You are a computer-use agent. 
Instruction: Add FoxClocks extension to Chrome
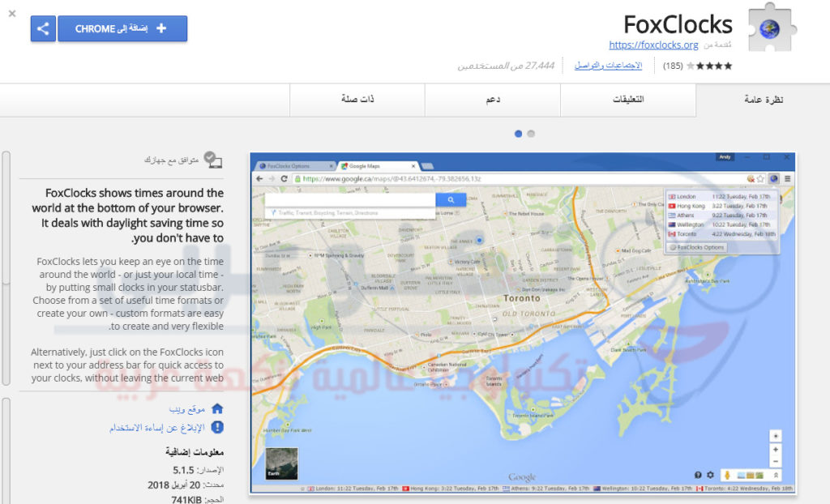122,28
